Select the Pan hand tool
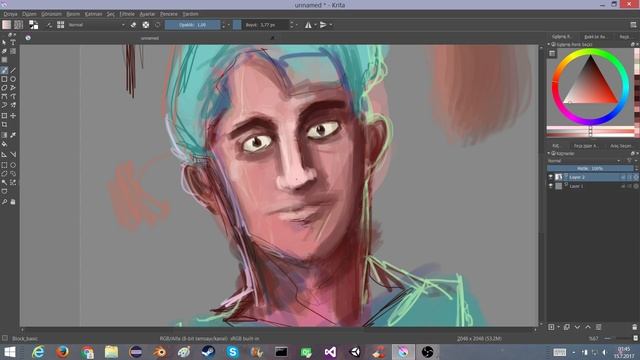640x360 pixels. click(x=13, y=202)
